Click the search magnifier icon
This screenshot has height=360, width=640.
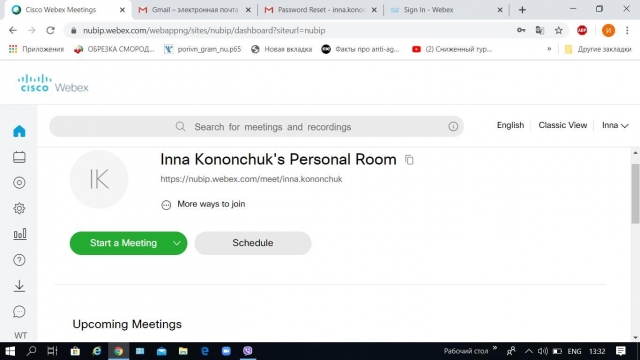pyautogui.click(x=180, y=127)
